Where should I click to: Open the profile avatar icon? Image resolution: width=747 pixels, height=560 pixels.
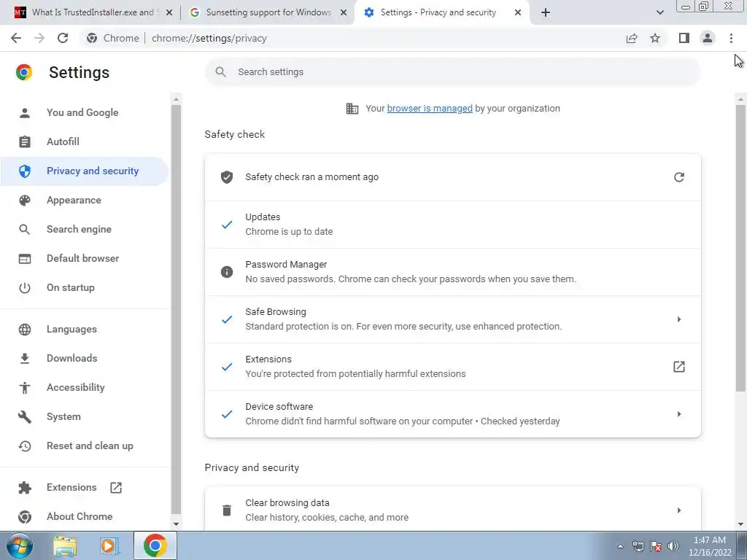[x=708, y=38]
